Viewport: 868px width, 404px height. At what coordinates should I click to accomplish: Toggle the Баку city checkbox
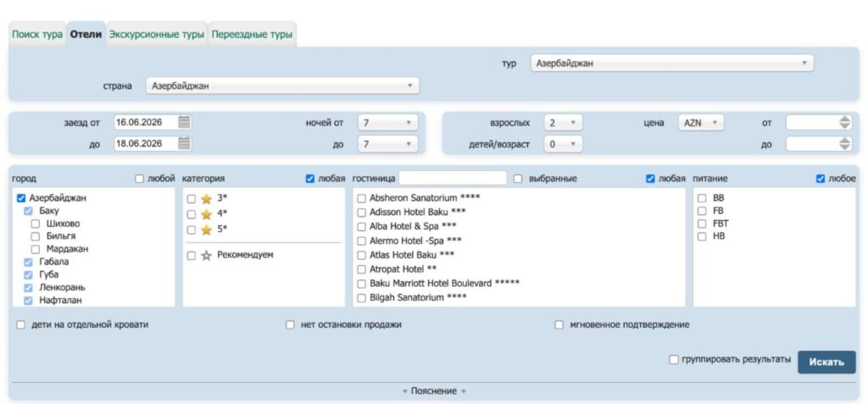pyautogui.click(x=28, y=211)
